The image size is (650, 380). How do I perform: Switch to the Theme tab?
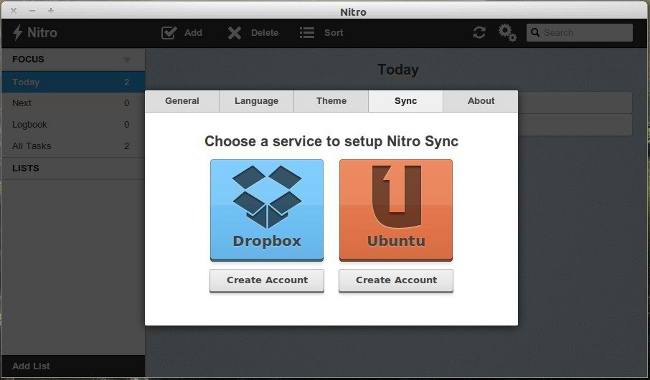pyautogui.click(x=331, y=101)
